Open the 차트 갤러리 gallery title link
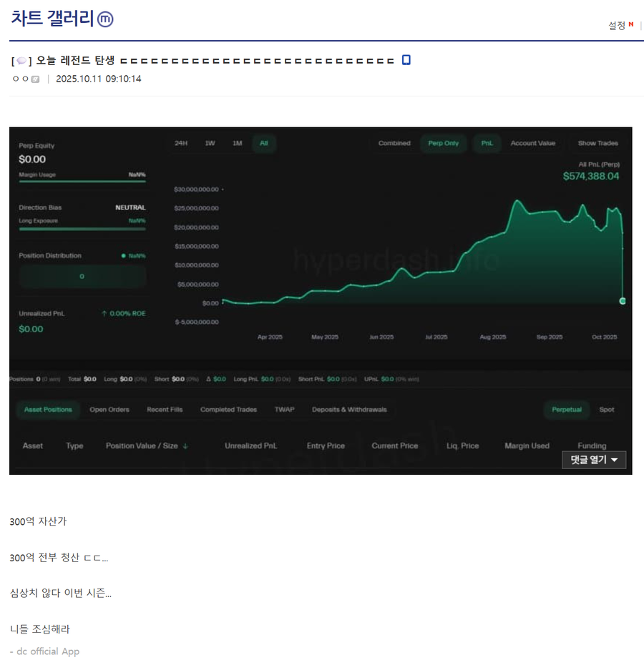Viewport: 644px width, 660px height. coord(52,19)
